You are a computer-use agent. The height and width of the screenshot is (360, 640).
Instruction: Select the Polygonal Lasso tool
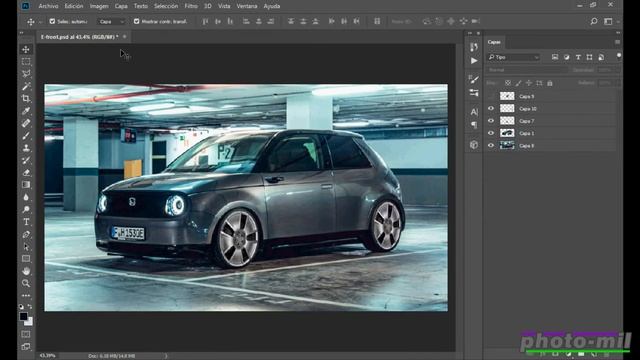[x=26, y=74]
